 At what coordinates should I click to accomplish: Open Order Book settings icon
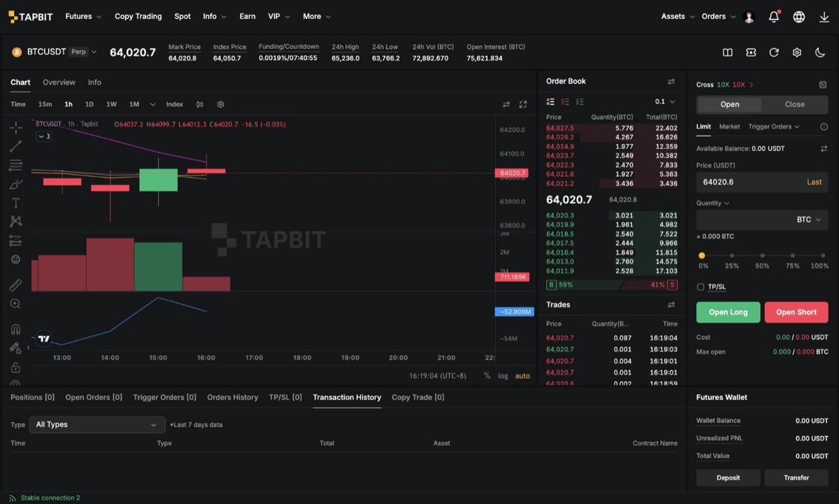[671, 82]
